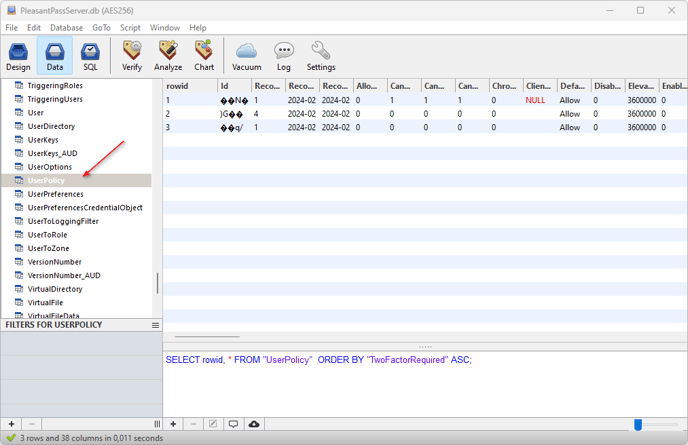Viewport: 688px width, 445px height.
Task: Select the VirtualDirectory table in list
Action: (x=55, y=289)
